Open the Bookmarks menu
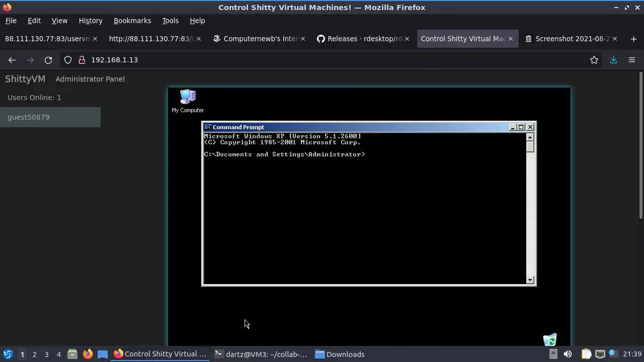The image size is (644, 362). (132, 21)
